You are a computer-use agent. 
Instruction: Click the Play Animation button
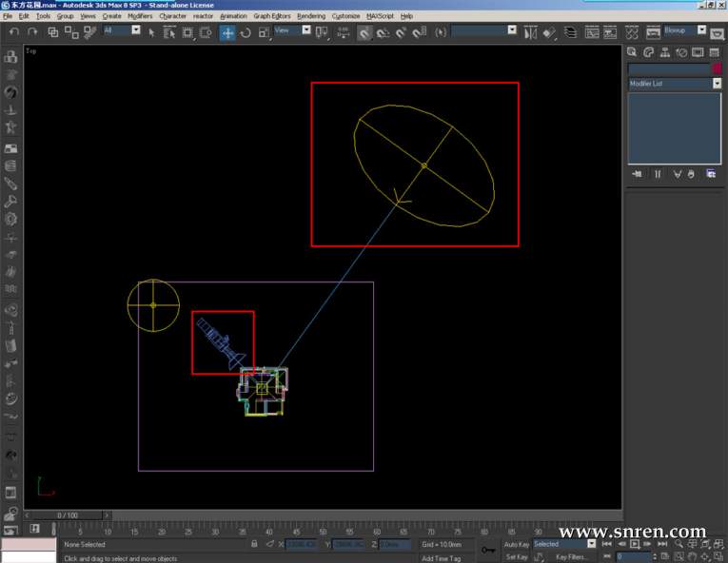pos(635,544)
